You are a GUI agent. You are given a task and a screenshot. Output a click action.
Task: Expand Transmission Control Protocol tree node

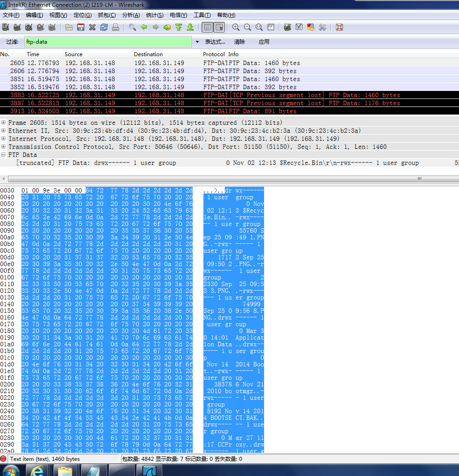click(x=3, y=146)
